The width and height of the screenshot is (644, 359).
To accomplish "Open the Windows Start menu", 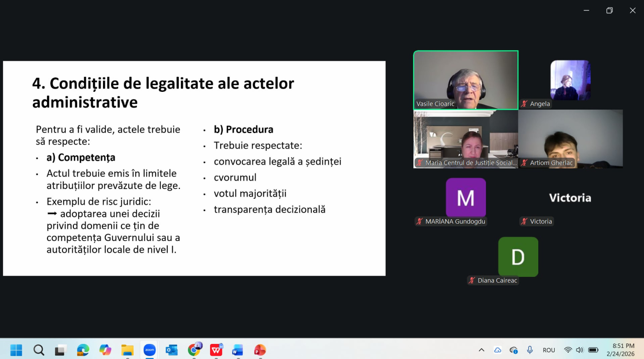I will coord(16,350).
